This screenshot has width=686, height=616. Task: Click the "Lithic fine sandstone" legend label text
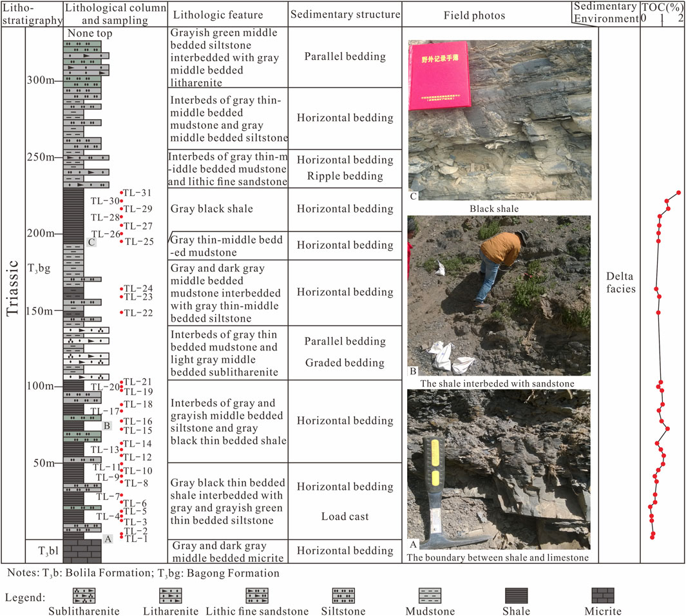257,611
